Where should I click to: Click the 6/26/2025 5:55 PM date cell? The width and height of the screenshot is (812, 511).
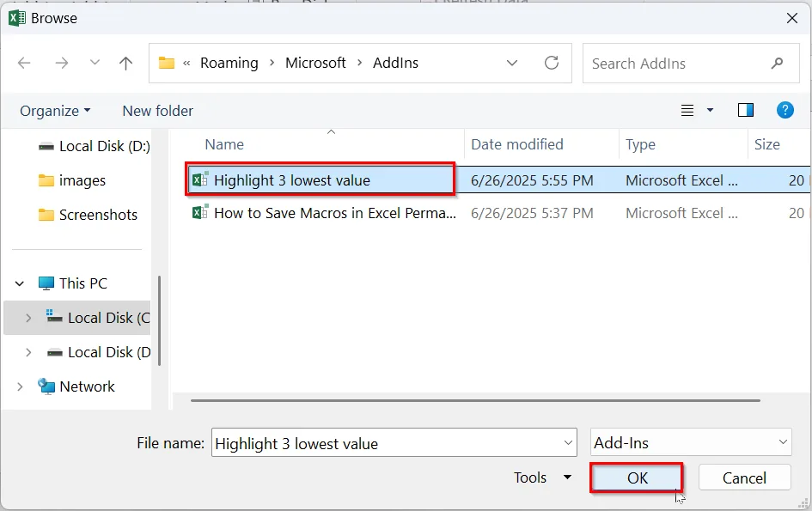532,180
